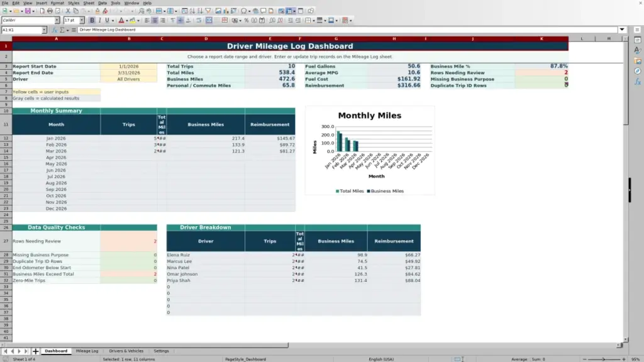Click the Align Center icon
Image resolution: width=644 pixels, height=362 pixels.
click(155, 20)
